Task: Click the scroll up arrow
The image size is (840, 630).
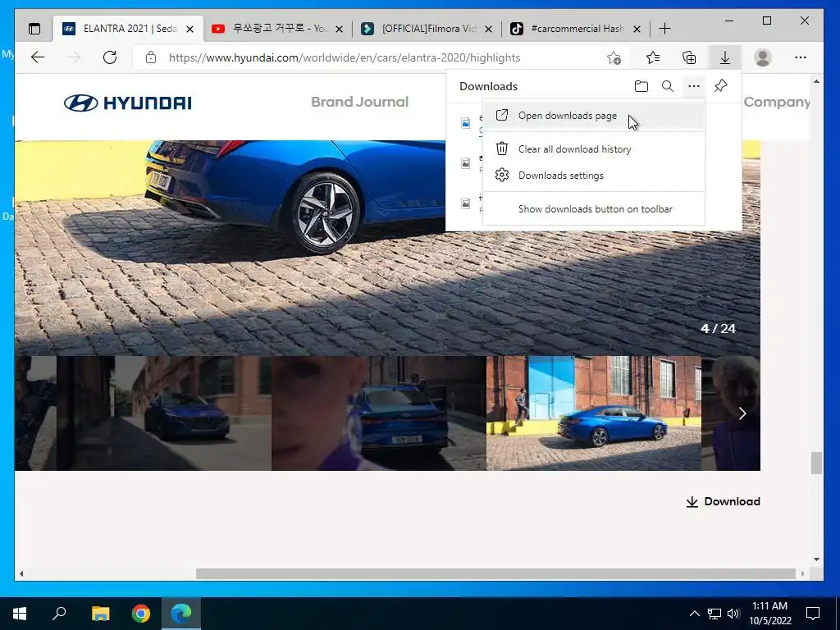Action: tap(816, 82)
